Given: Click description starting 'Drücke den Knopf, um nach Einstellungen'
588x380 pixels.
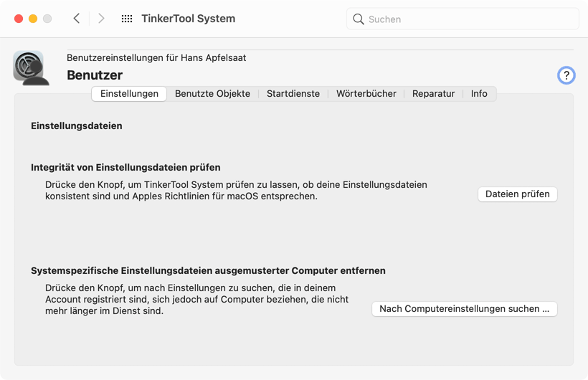Looking at the screenshot, I should (197, 300).
